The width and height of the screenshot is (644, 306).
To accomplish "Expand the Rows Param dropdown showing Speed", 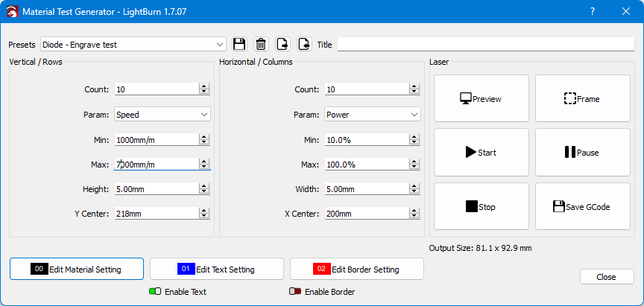I will tap(204, 115).
